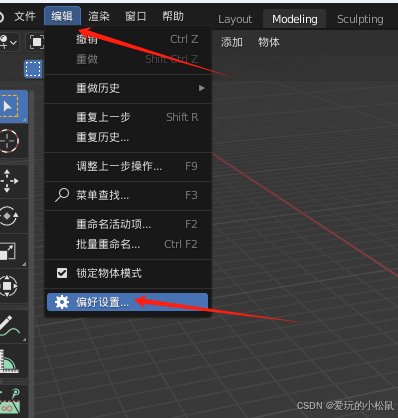Close the open 编辑 menu
This screenshot has height=418, width=398.
[62, 16]
